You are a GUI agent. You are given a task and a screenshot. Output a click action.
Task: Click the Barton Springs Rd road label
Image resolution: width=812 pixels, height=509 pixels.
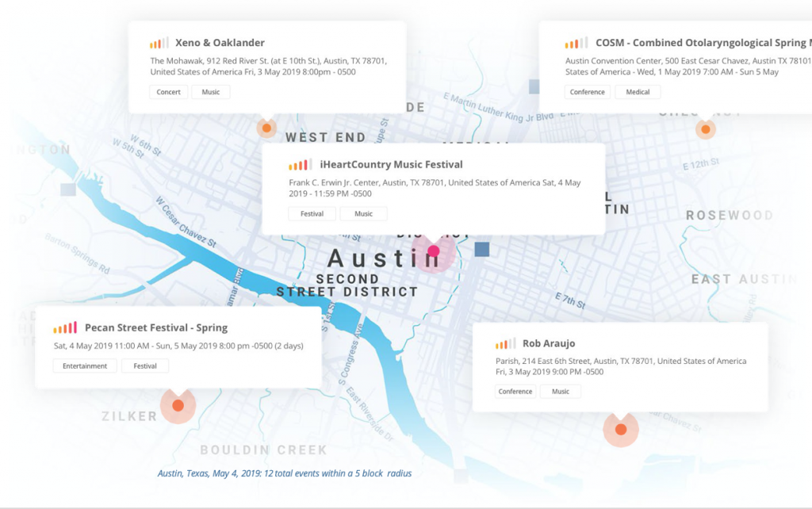77,253
